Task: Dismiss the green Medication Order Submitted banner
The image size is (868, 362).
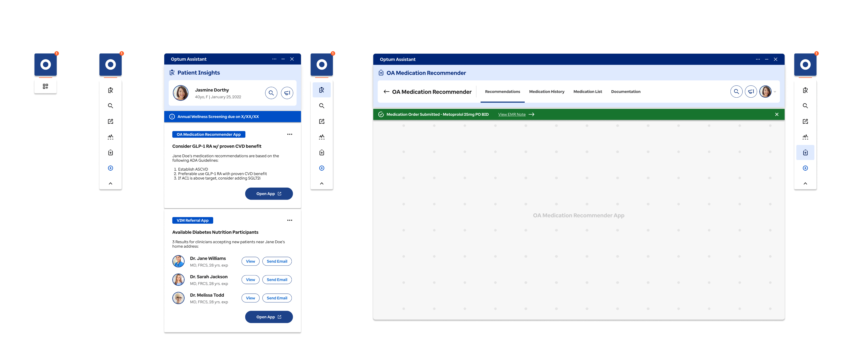Action: pyautogui.click(x=776, y=114)
